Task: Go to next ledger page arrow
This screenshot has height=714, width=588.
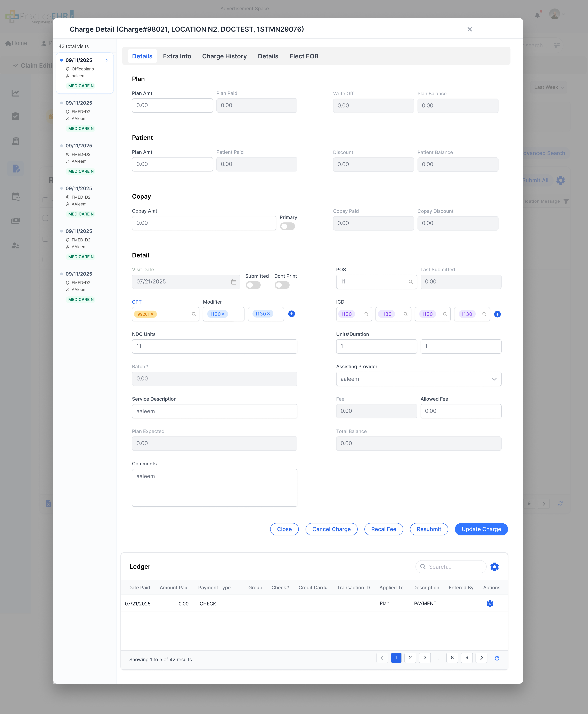Action: (x=481, y=658)
